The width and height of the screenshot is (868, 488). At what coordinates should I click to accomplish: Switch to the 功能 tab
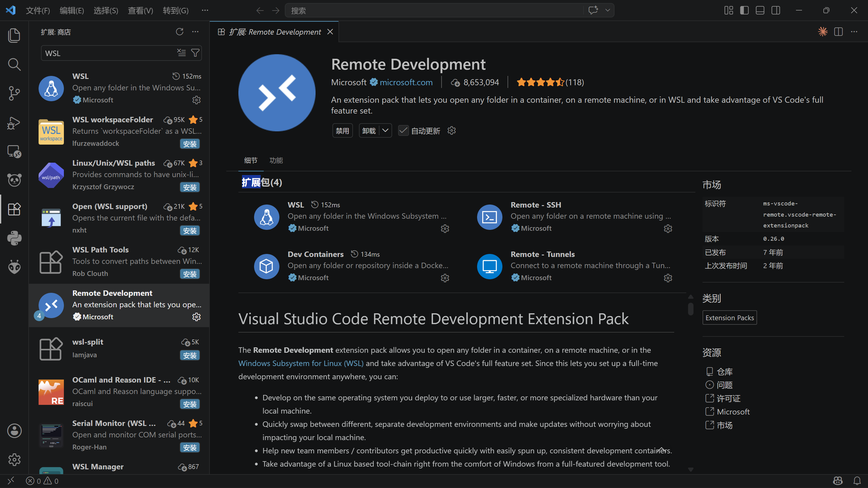point(276,160)
